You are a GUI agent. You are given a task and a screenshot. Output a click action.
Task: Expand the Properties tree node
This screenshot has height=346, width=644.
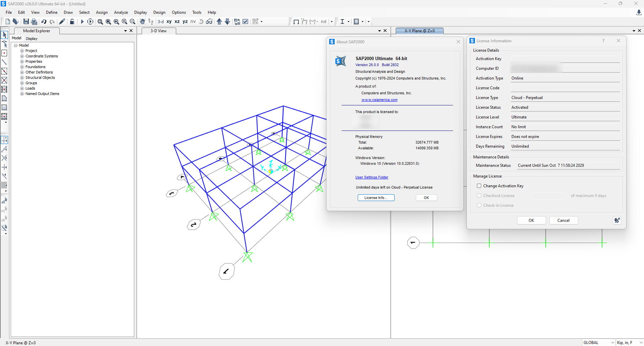coord(22,61)
